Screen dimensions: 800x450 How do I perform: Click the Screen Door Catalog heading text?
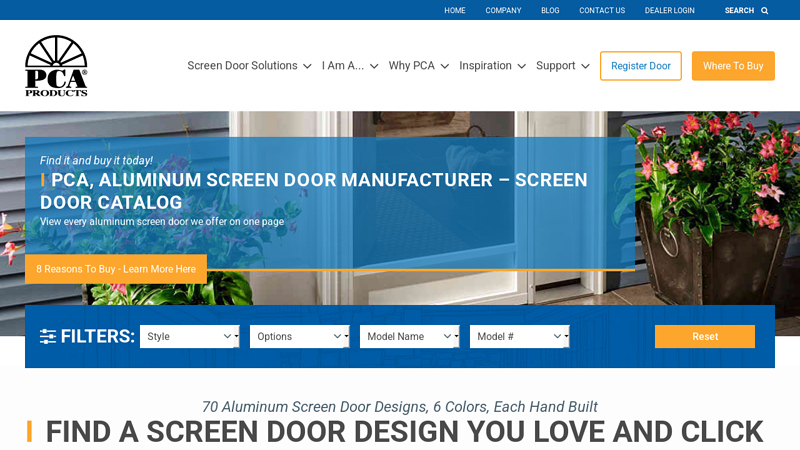pyautogui.click(x=314, y=191)
